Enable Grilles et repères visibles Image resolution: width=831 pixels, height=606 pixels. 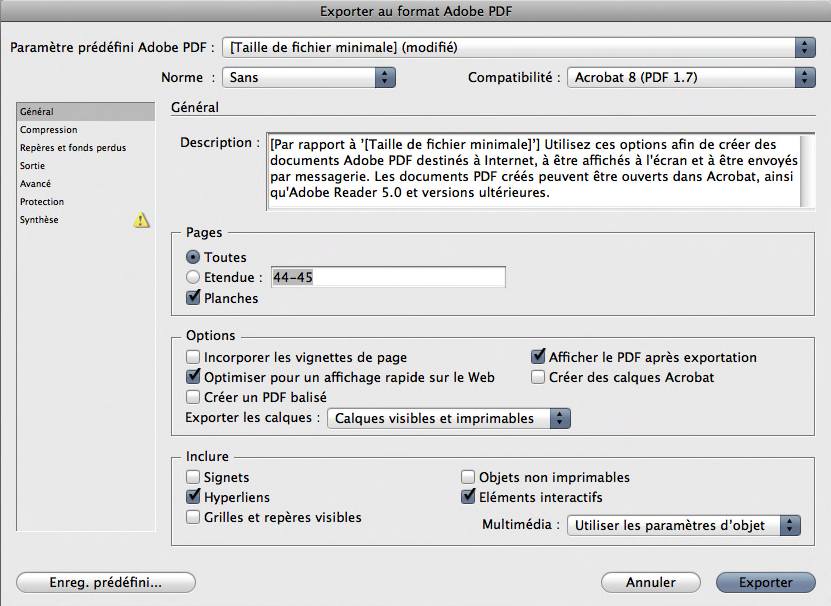click(x=193, y=517)
